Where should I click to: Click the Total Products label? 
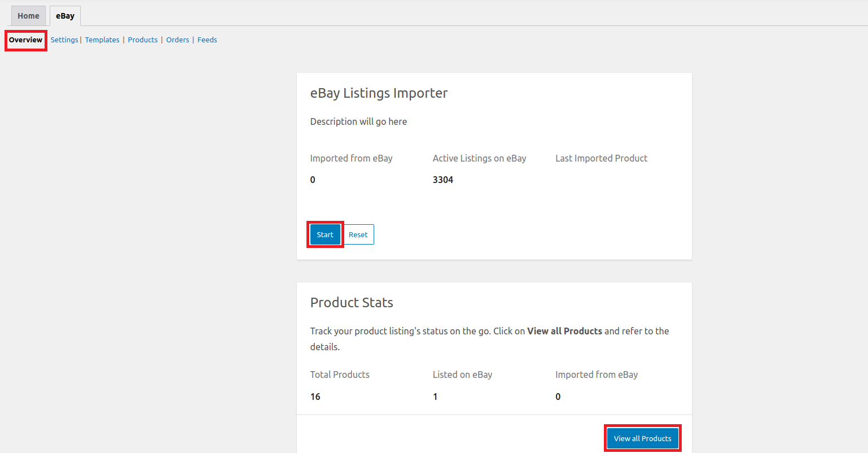[340, 374]
